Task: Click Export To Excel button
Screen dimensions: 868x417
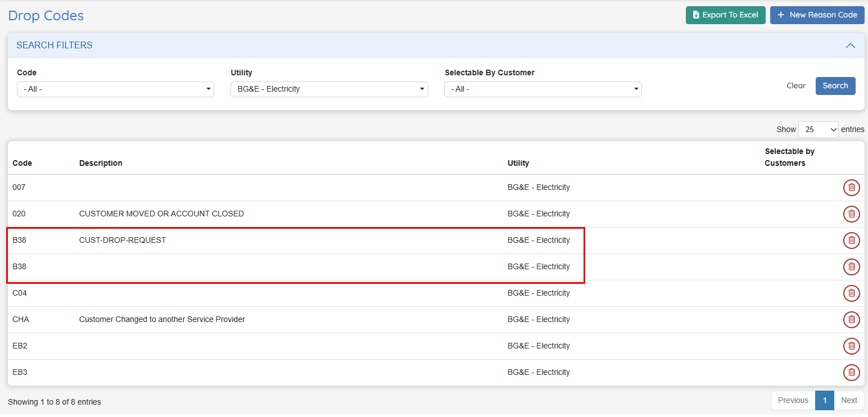Action: (x=725, y=15)
